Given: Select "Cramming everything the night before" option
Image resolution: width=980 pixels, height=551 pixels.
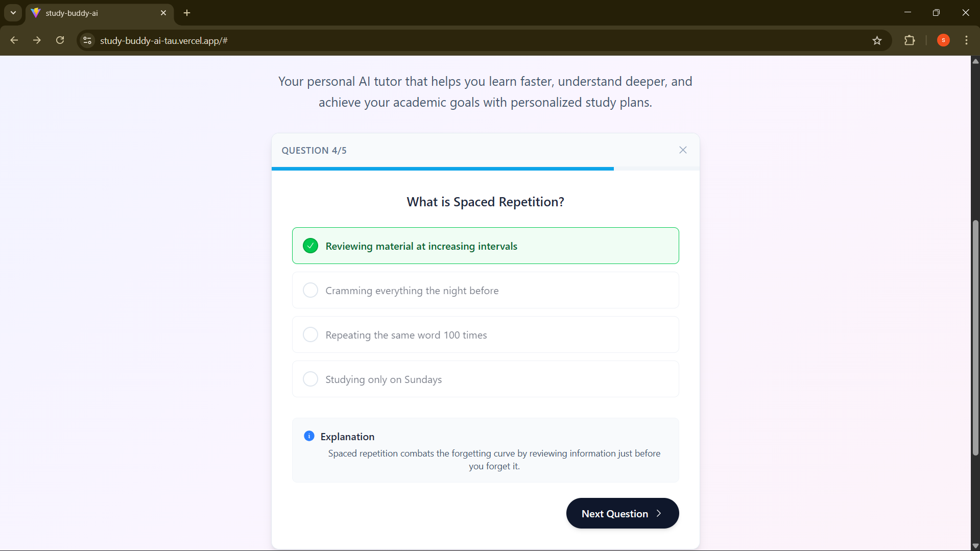Looking at the screenshot, I should pyautogui.click(x=310, y=291).
